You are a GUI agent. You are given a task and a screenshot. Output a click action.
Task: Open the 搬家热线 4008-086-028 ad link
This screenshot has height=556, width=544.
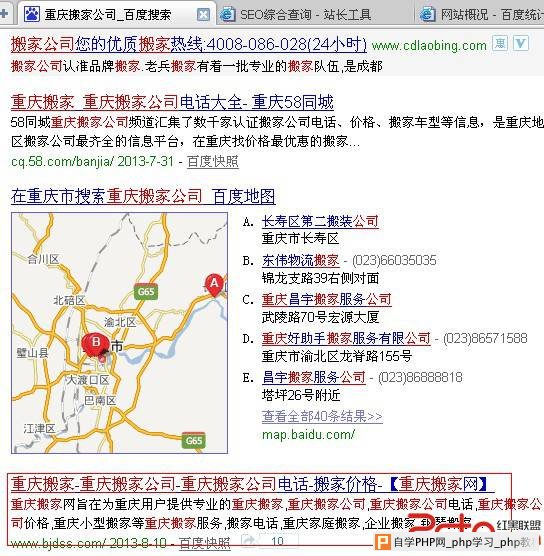click(189, 45)
